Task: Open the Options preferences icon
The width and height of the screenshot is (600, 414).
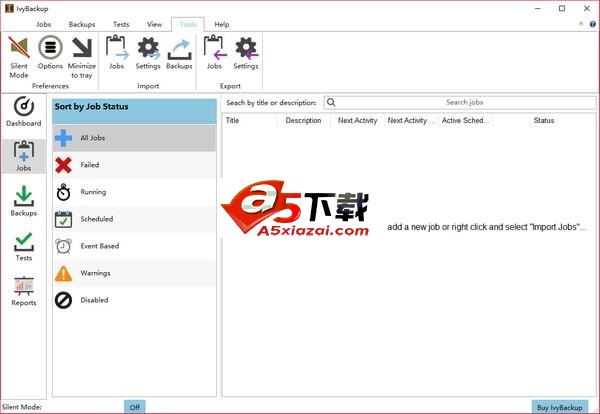Action: coord(50,52)
